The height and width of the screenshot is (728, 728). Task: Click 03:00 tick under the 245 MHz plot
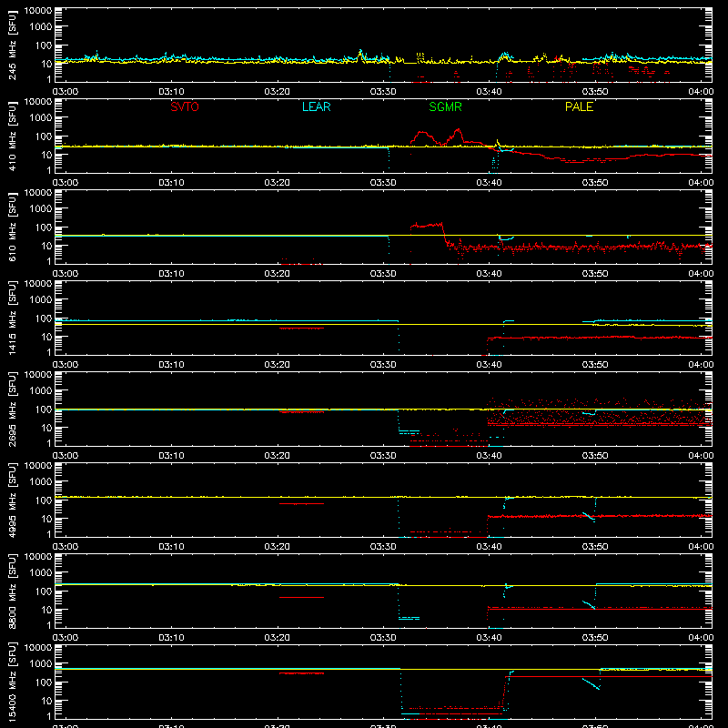[66, 92]
